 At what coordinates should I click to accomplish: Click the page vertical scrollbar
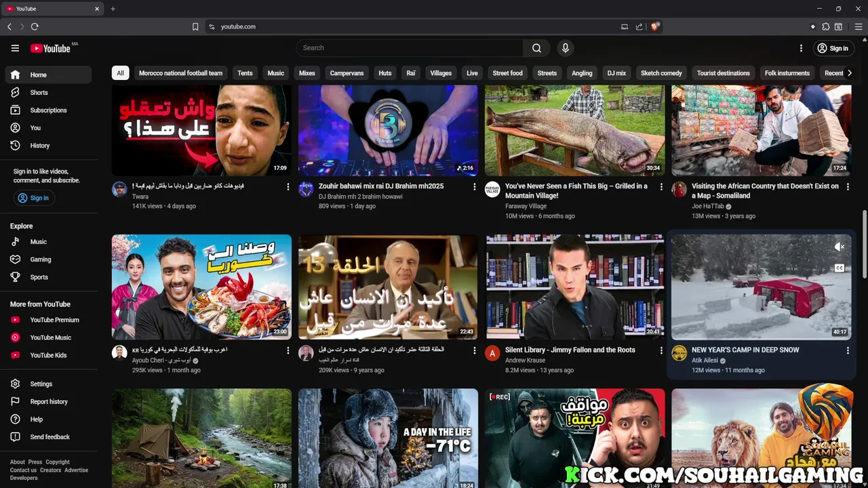[x=865, y=244]
